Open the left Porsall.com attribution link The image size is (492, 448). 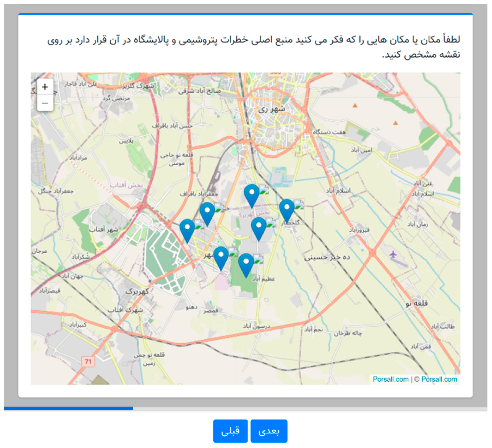tap(391, 379)
